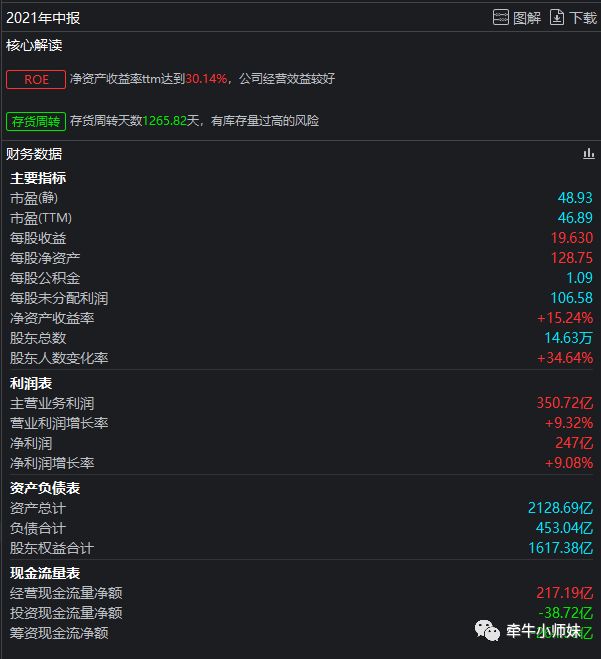
Task: Select the 投资现金流量净额 row label
Action: point(66,613)
